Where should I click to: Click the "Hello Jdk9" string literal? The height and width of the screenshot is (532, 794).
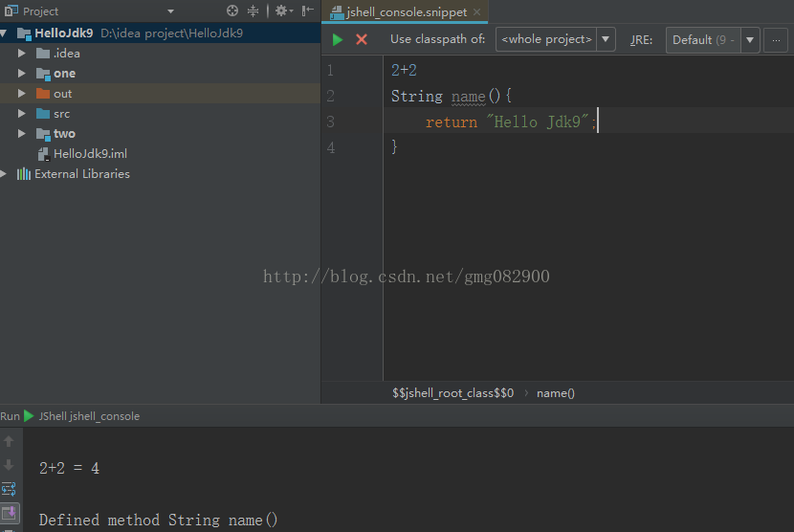click(538, 122)
